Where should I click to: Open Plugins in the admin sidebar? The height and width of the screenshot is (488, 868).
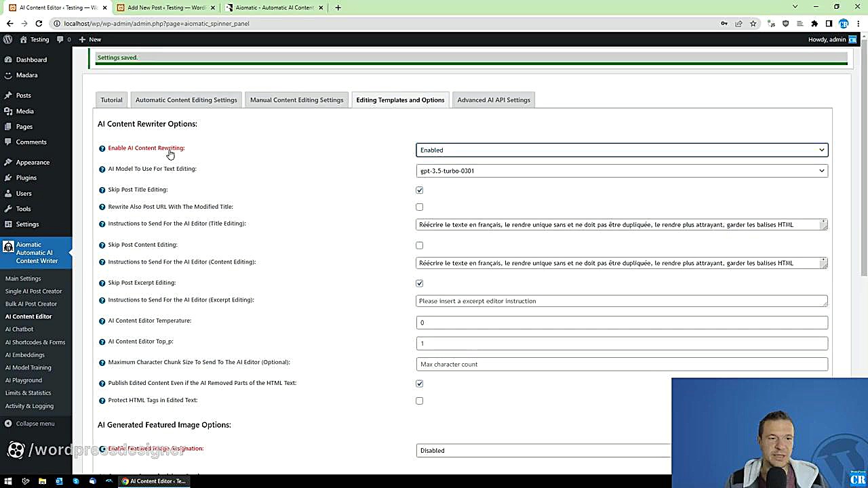click(x=26, y=178)
